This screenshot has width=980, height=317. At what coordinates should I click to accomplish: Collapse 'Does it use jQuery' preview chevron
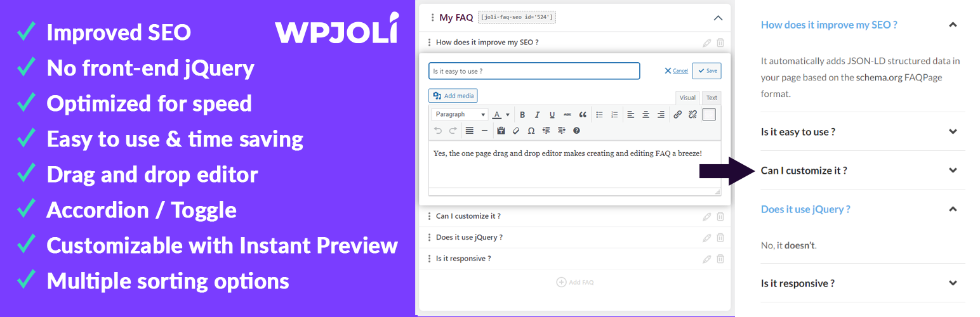pyautogui.click(x=952, y=209)
